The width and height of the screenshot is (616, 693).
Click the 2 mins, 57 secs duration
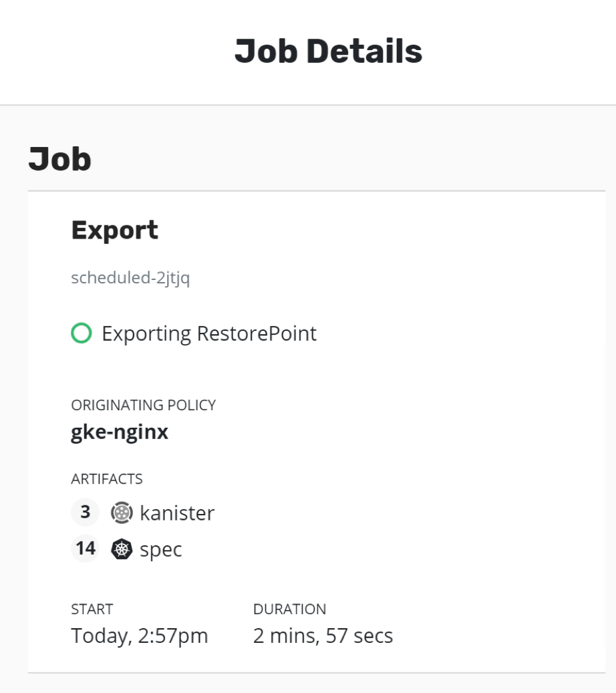[323, 636]
